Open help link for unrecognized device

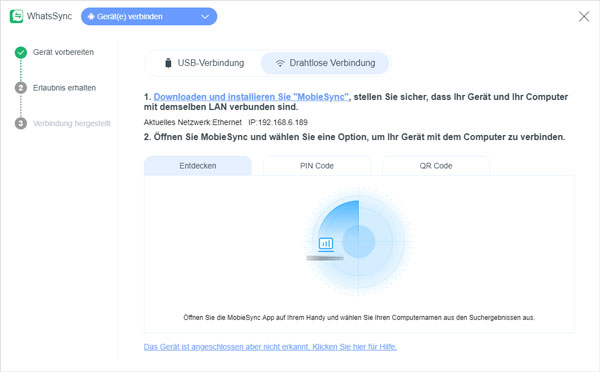[x=270, y=347]
